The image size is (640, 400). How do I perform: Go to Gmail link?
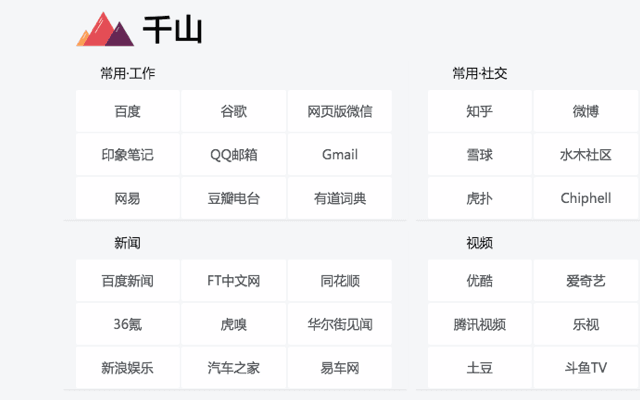click(x=340, y=155)
